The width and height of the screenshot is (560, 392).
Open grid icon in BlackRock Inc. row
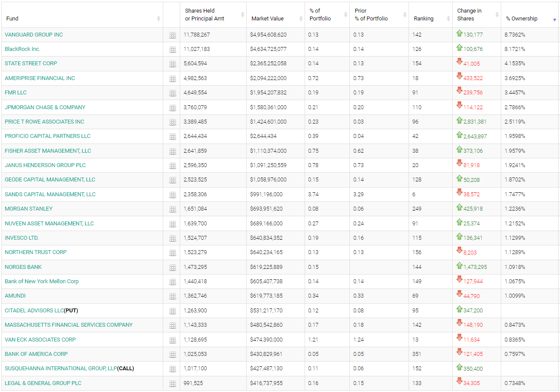[x=172, y=50]
